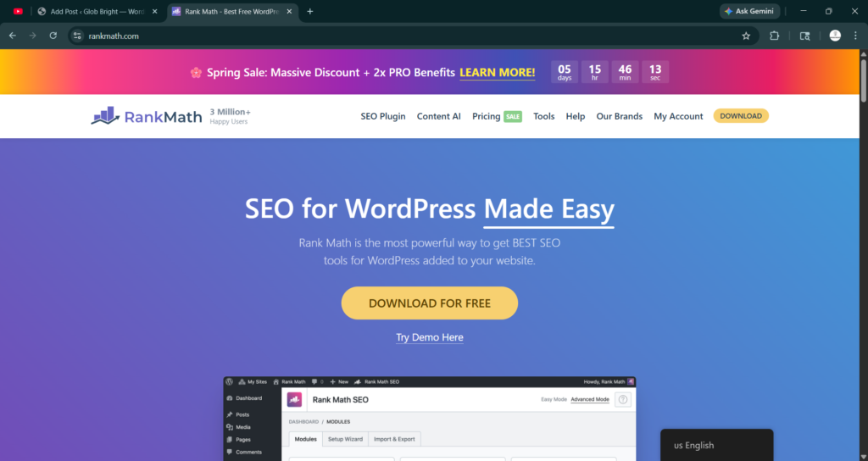
Task: Go back with the browser back arrow
Action: click(x=13, y=36)
